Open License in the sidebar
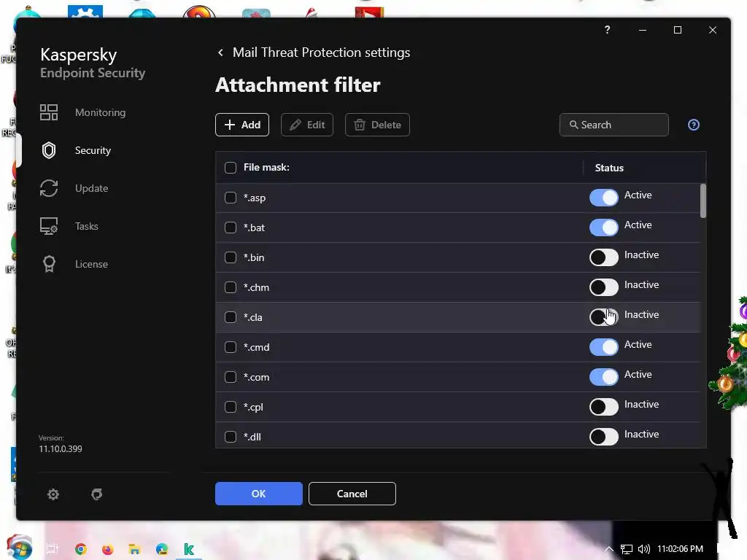747x560 pixels. click(x=91, y=264)
